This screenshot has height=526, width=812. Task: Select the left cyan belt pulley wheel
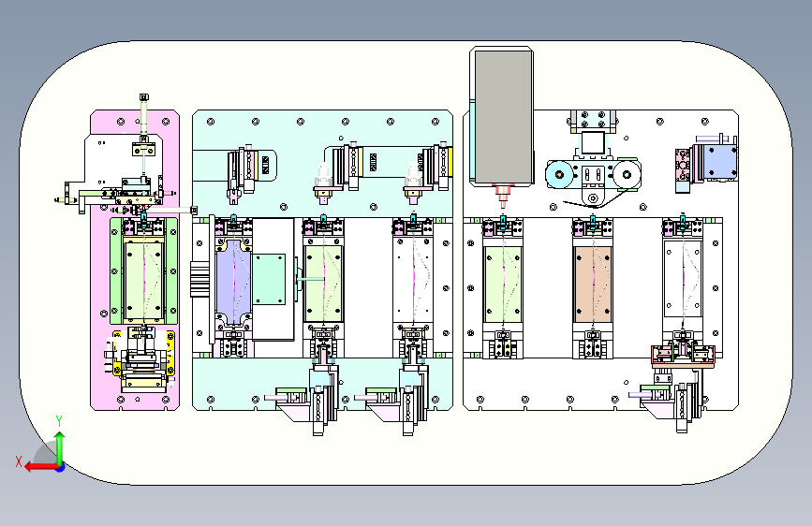pyautogui.click(x=559, y=174)
